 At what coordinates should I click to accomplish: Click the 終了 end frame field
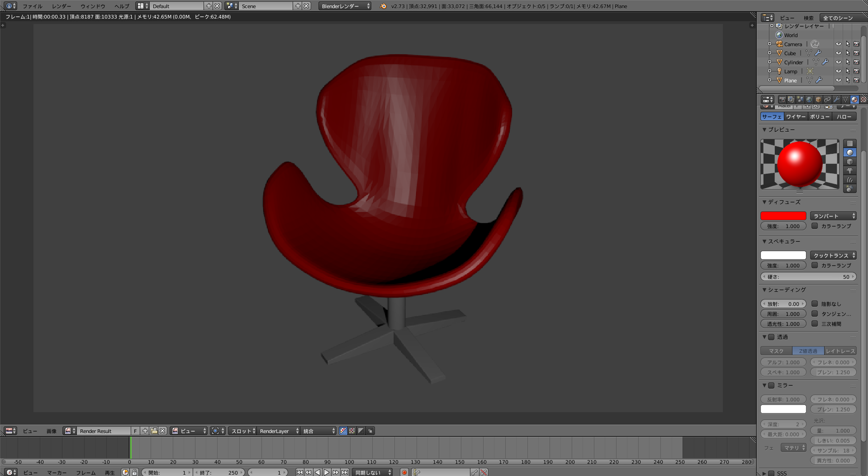tap(219, 472)
